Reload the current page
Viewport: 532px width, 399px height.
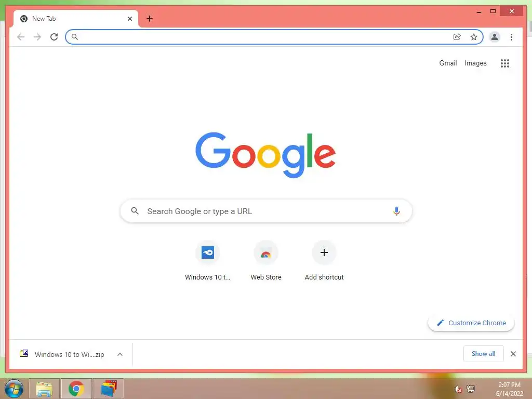point(54,37)
